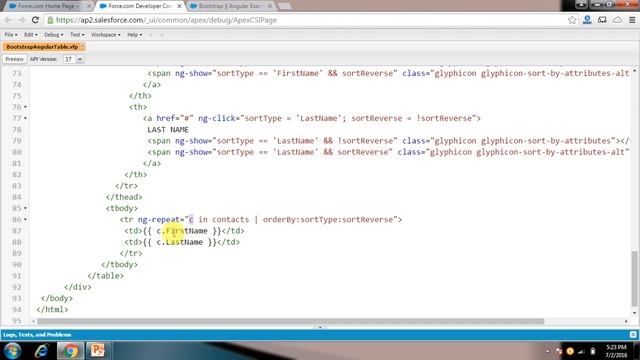Open a new browser tab

click(284, 6)
